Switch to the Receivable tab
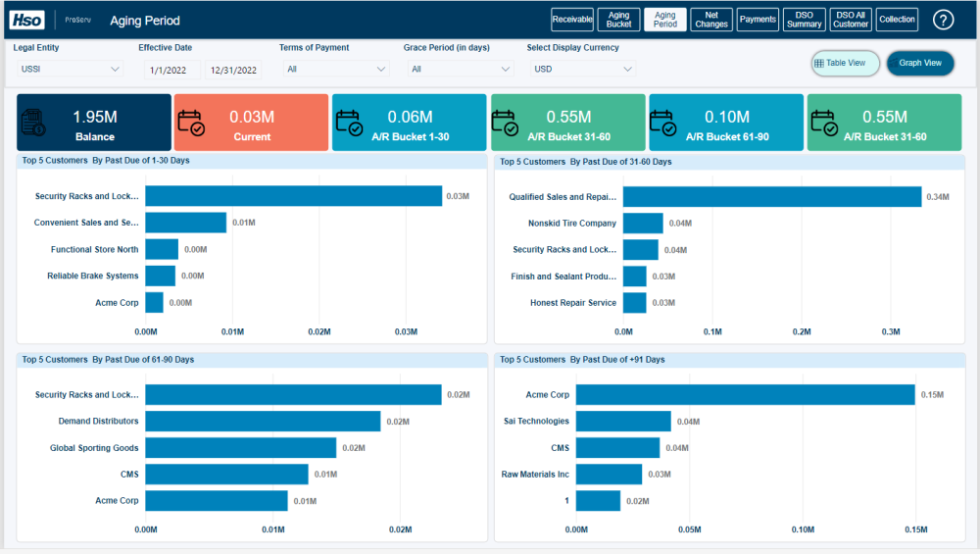The height and width of the screenshot is (554, 980). pos(572,20)
